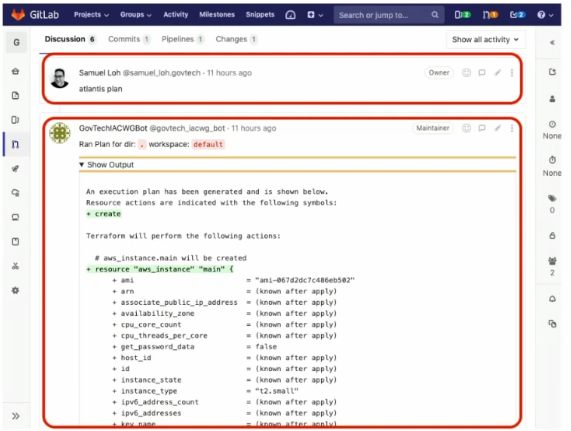The width and height of the screenshot is (571, 431).
Task: Edit GovTechIACWGBot comment with pencil icon
Action: tap(497, 128)
